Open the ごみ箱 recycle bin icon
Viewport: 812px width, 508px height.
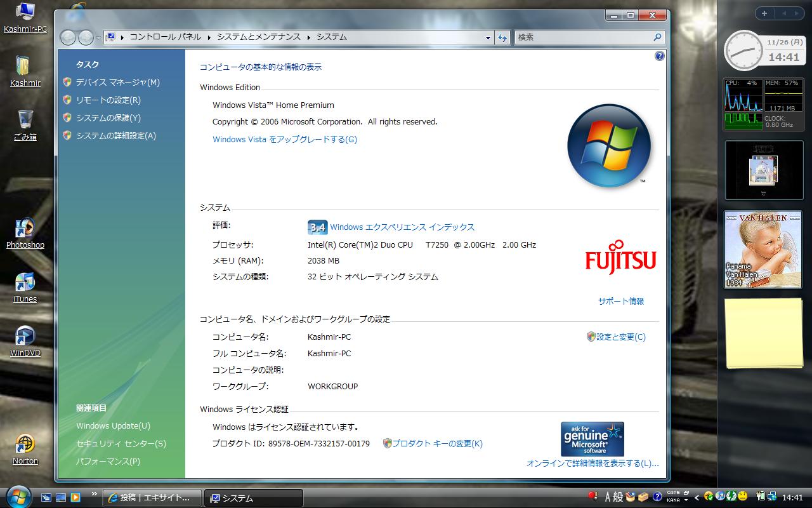(x=25, y=124)
